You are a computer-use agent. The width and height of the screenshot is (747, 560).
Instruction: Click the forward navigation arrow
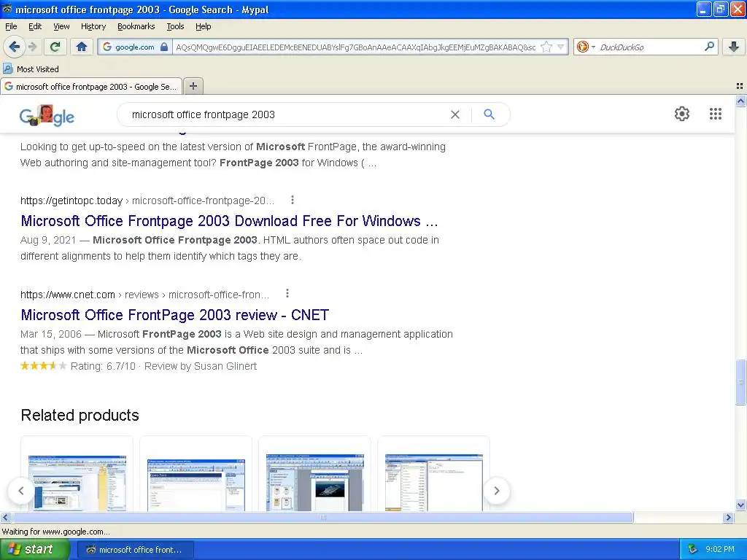click(32, 47)
